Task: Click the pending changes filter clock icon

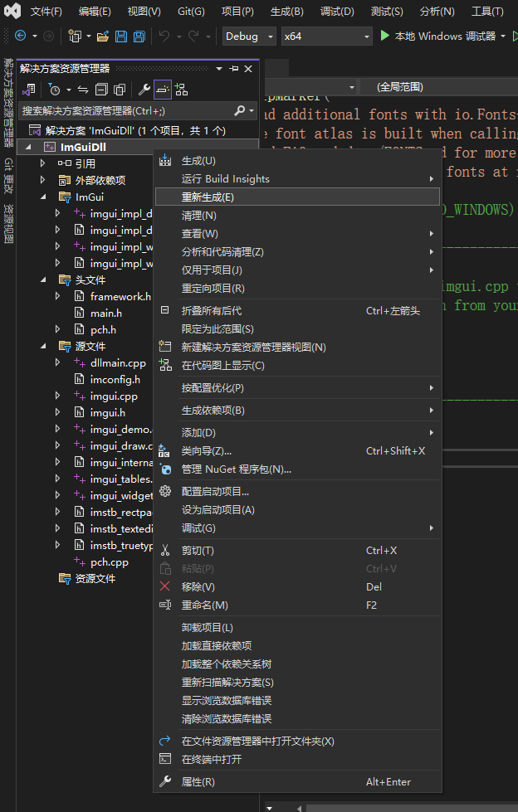Action: 55,90
